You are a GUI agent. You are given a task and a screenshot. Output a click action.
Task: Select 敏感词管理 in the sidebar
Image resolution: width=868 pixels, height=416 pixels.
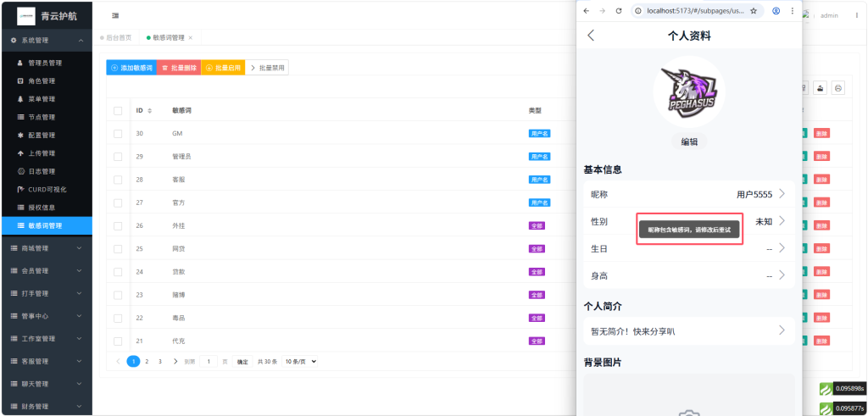(x=46, y=225)
